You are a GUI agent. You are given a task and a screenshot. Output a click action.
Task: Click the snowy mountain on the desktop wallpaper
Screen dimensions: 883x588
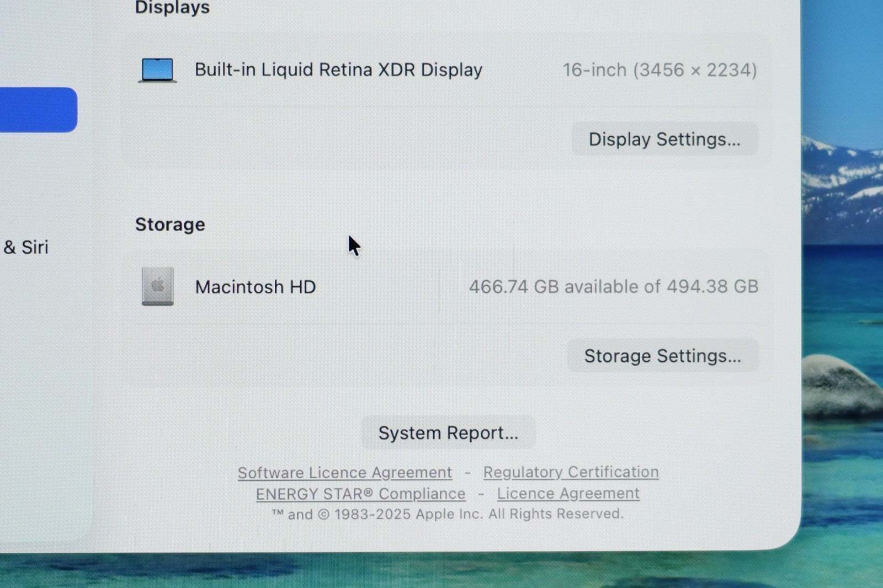click(842, 177)
